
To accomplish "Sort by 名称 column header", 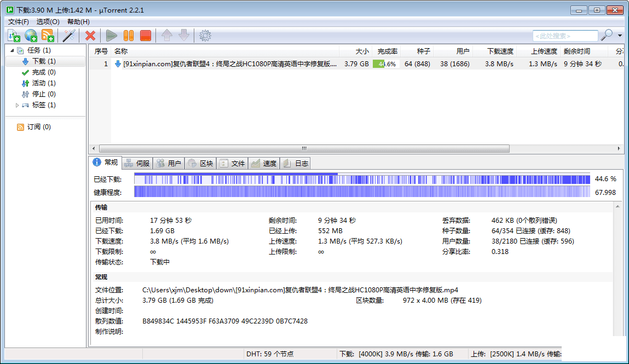I will coord(225,51).
